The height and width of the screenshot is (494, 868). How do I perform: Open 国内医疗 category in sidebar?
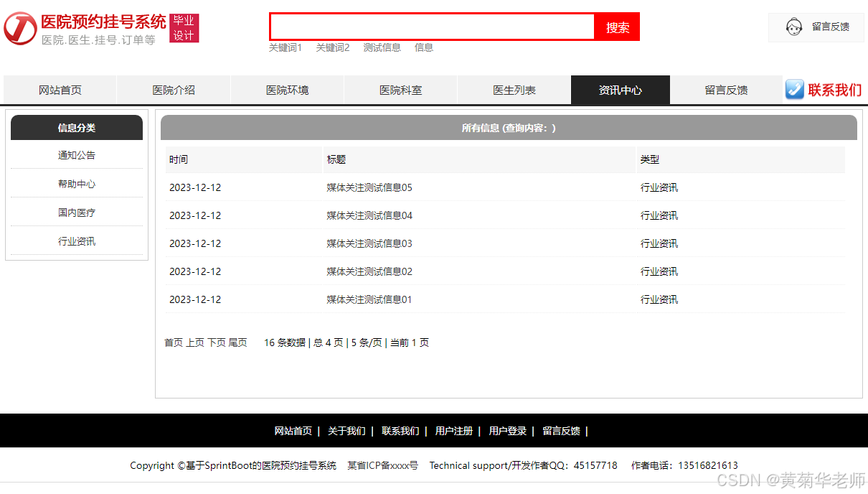(77, 213)
